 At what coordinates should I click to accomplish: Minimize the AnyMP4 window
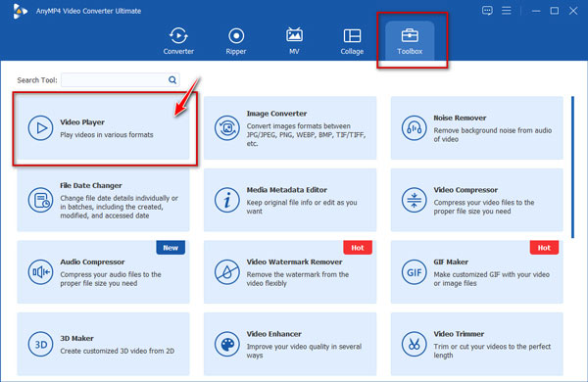pyautogui.click(x=536, y=11)
